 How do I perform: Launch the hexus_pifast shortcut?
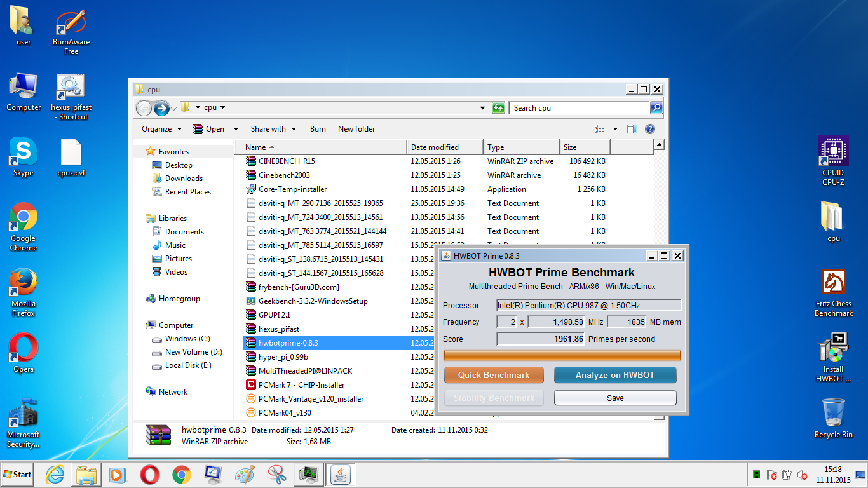(x=71, y=97)
